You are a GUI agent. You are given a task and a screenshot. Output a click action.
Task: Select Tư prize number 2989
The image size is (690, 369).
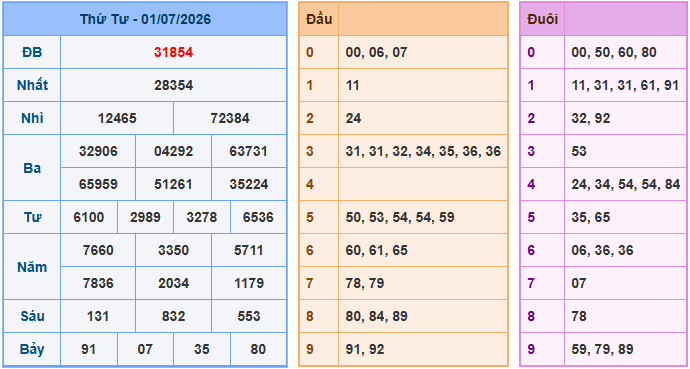(145, 217)
